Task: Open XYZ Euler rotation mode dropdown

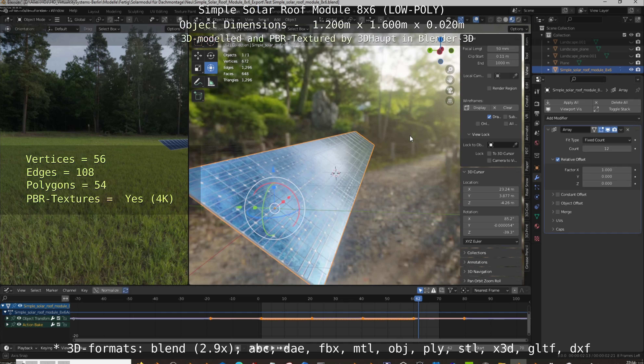Action: [x=491, y=241]
